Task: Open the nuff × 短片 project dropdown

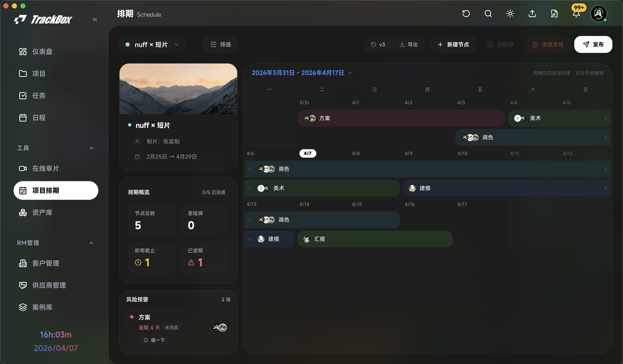Action: 152,44
